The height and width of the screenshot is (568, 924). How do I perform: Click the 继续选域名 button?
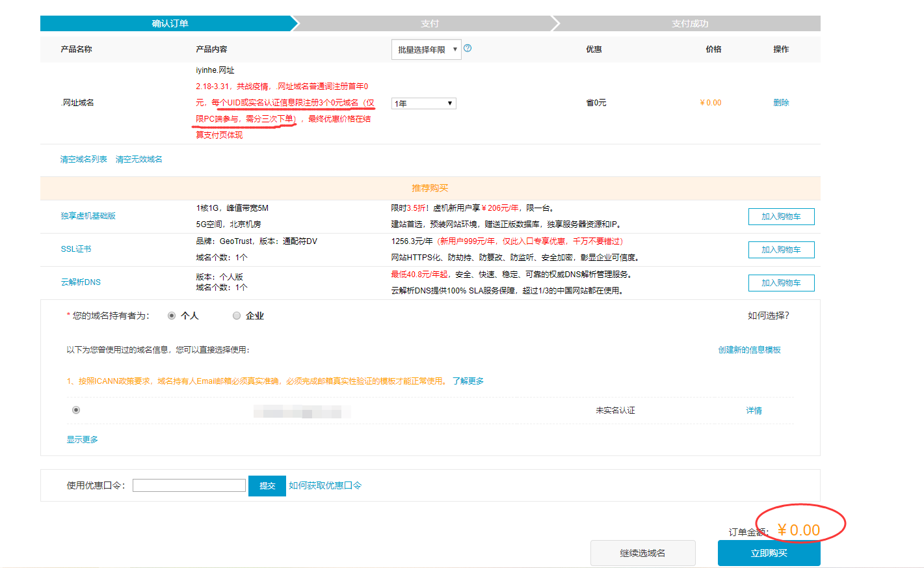[642, 553]
